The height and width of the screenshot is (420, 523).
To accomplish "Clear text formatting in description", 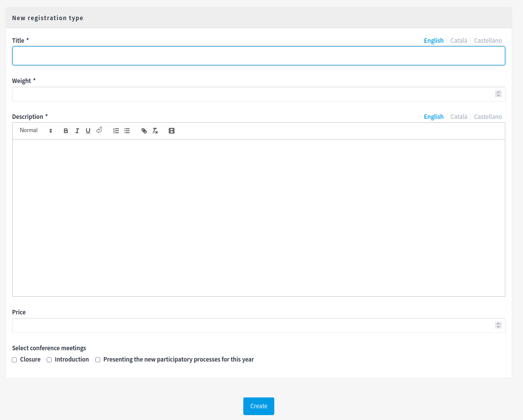I will pyautogui.click(x=155, y=131).
